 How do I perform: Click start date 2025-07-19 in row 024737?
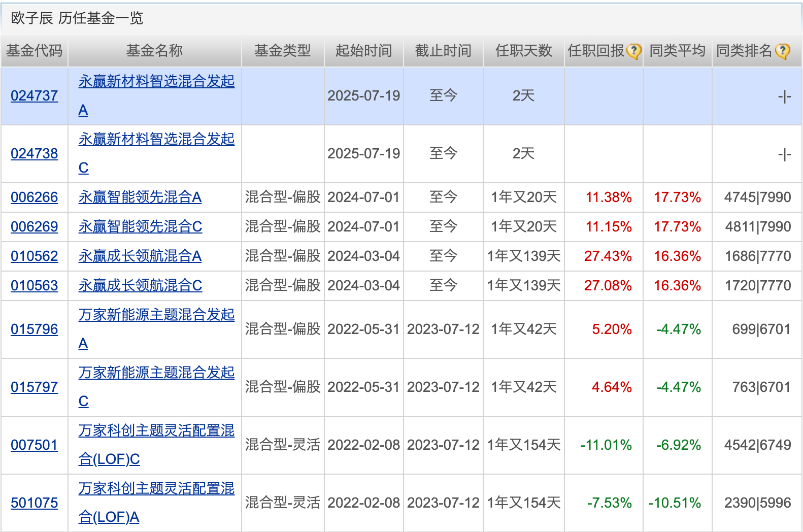pos(364,95)
